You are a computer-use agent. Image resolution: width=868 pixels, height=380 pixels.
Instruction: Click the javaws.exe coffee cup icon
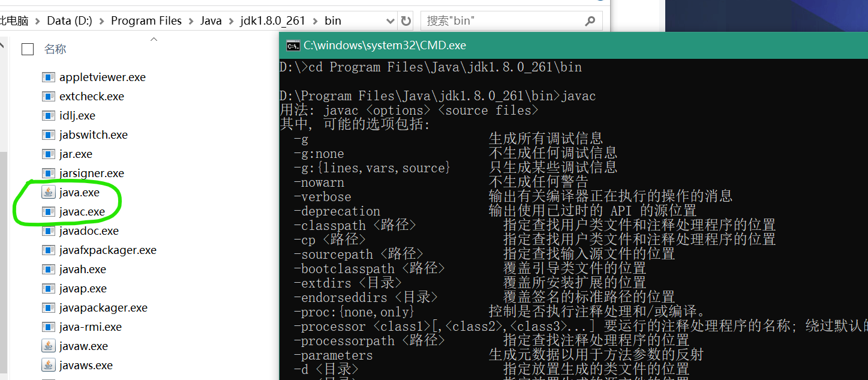[49, 365]
